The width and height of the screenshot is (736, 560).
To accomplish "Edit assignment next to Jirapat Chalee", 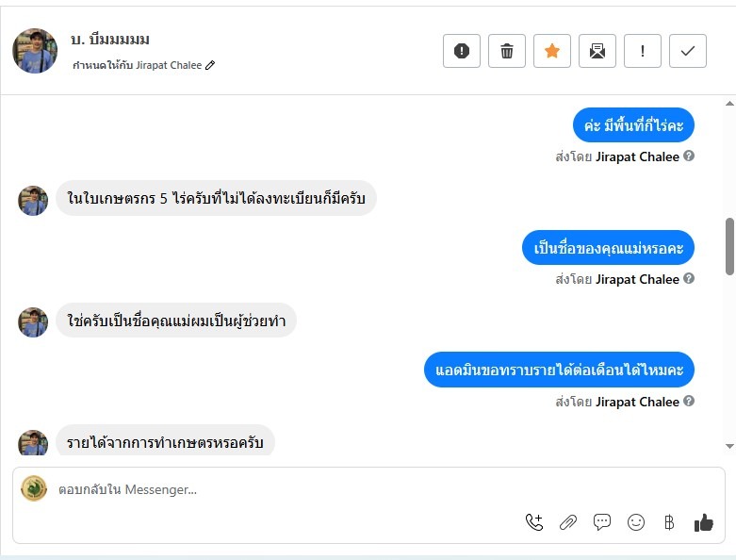I will point(210,66).
